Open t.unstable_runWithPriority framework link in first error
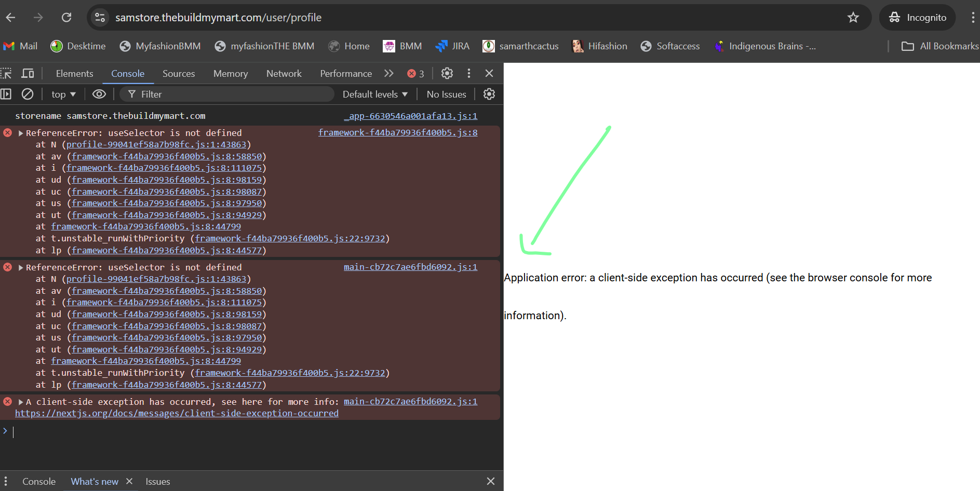Image resolution: width=980 pixels, height=491 pixels. (x=290, y=239)
